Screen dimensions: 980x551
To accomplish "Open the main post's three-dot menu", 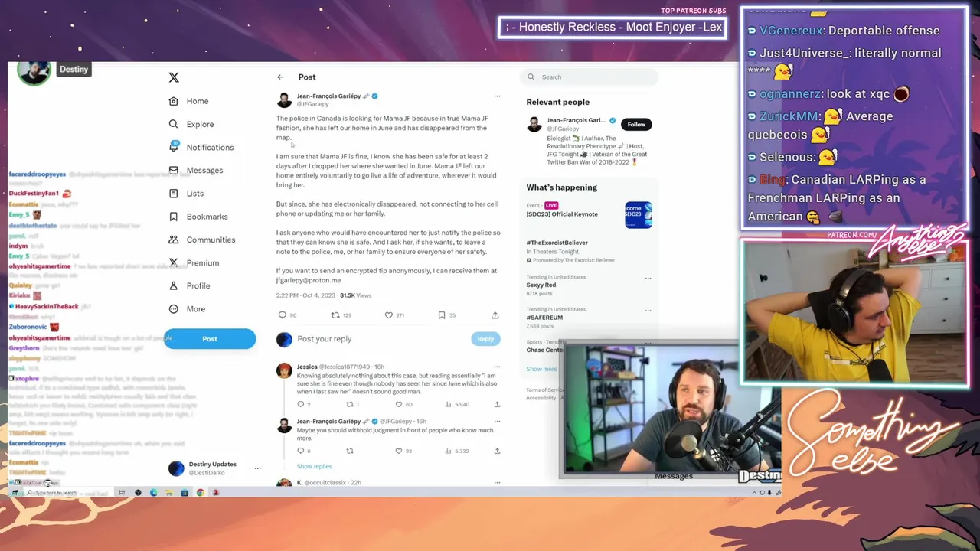I will (497, 96).
